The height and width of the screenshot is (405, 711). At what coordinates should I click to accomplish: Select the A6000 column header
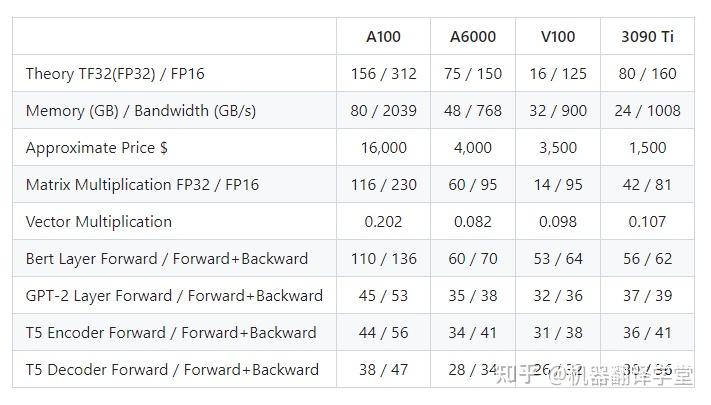tap(472, 37)
